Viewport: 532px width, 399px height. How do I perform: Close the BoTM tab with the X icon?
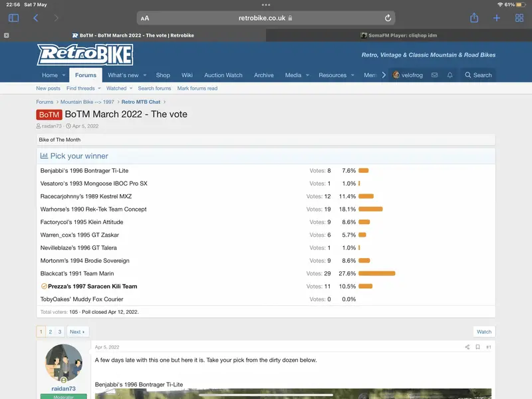pos(7,35)
